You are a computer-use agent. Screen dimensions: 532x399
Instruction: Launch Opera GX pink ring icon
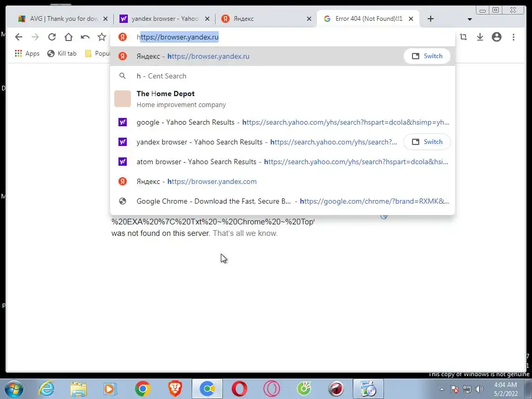(x=272, y=389)
